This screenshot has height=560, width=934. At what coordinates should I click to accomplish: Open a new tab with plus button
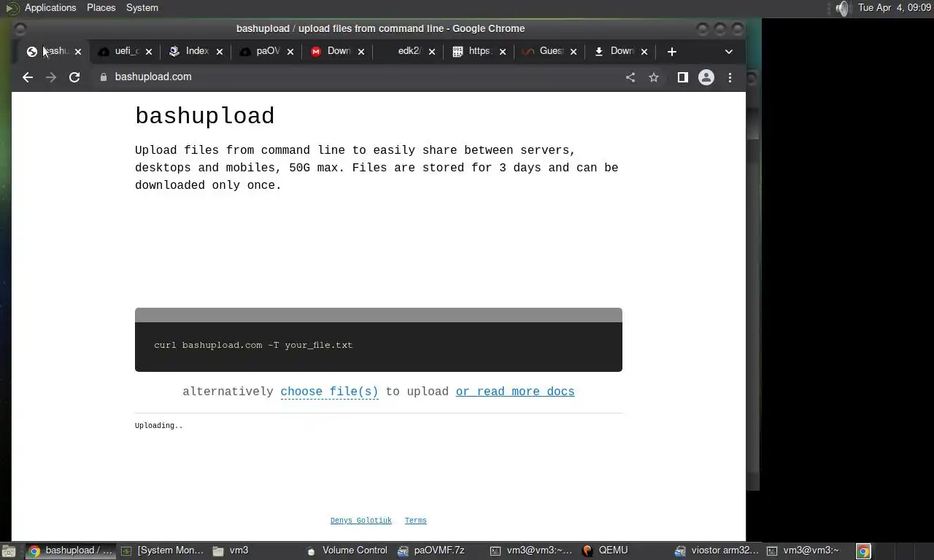[672, 52]
